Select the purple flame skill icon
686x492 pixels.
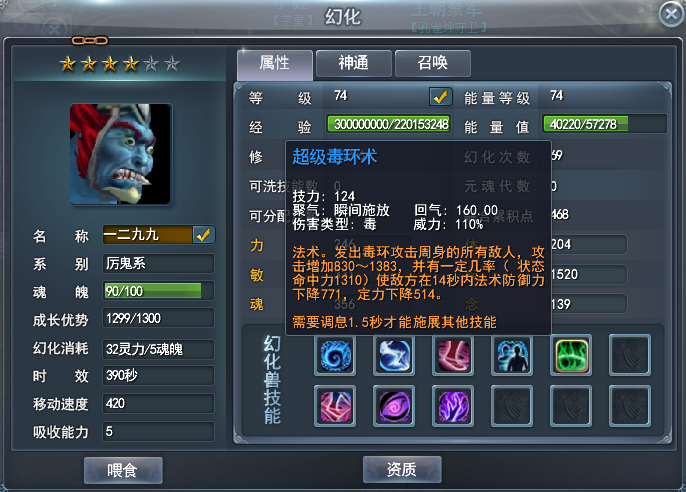[453, 406]
